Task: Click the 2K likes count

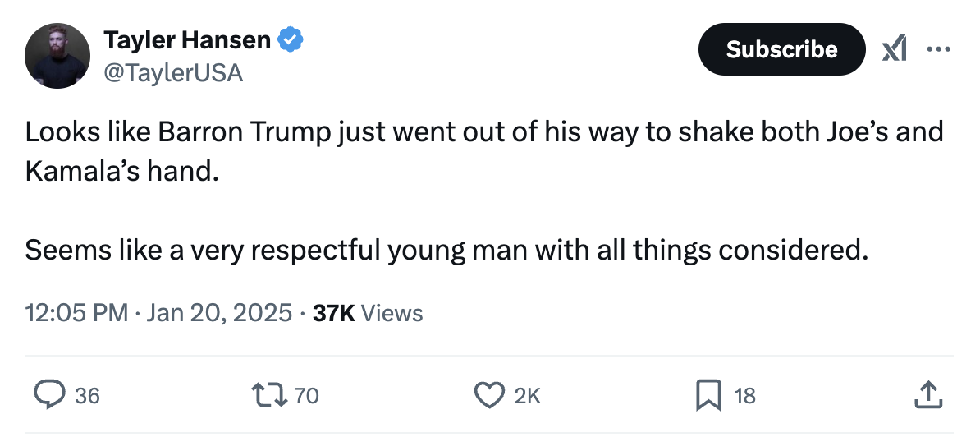Action: pos(526,396)
